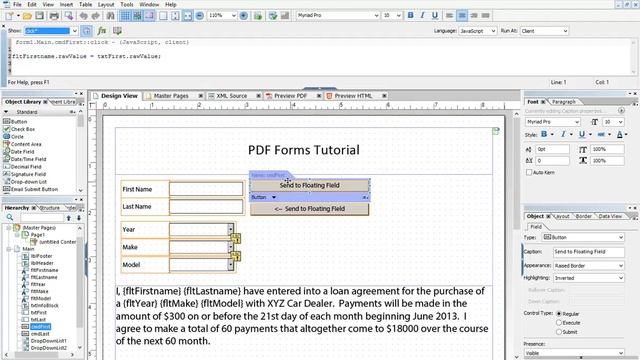Image resolution: width=640 pixels, height=360 pixels.
Task: Switch to the Preview HTML tab
Action: coord(353,96)
